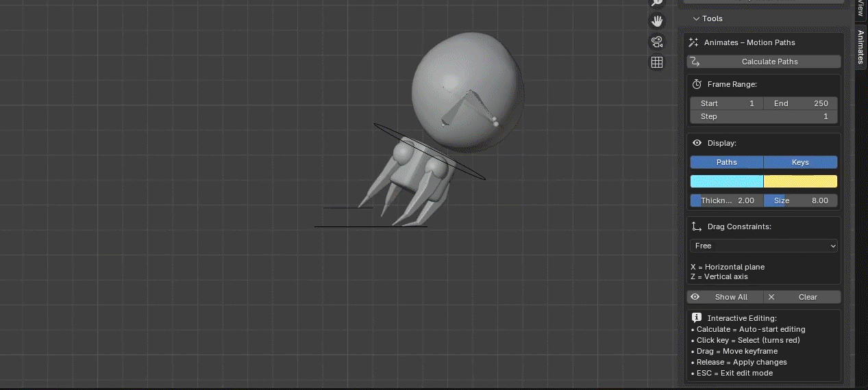Open the View sidebar tab
The width and height of the screenshot is (868, 390).
(861, 8)
